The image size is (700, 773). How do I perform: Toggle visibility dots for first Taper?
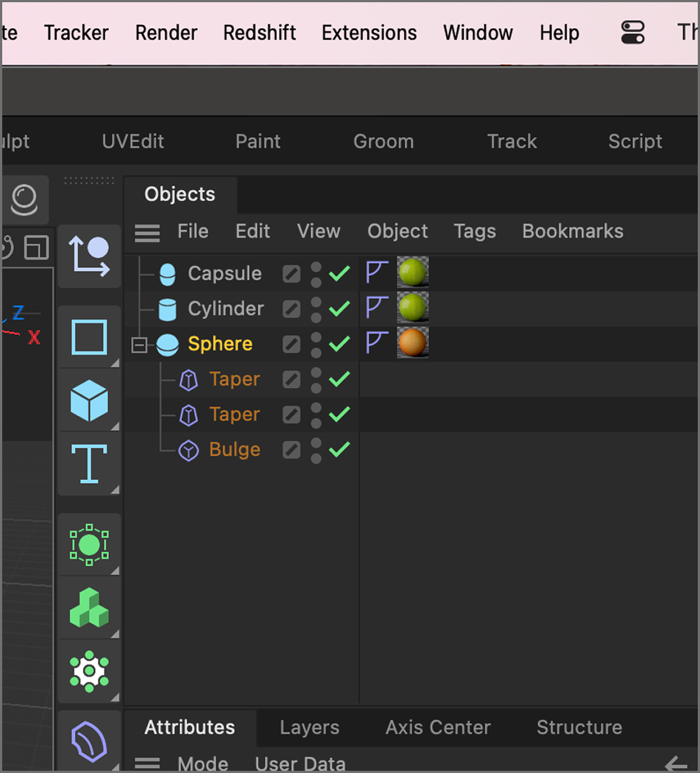pyautogui.click(x=316, y=379)
